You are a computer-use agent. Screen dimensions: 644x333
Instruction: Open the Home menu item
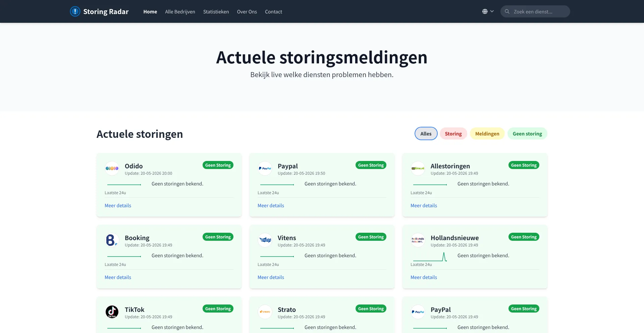[x=150, y=12]
